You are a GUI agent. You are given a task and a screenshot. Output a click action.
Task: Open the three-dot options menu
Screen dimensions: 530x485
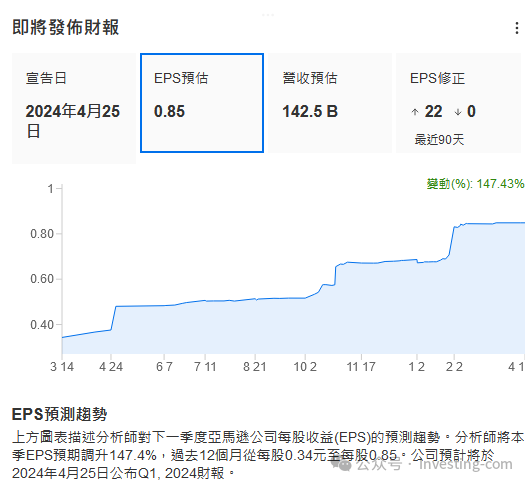pos(516,28)
